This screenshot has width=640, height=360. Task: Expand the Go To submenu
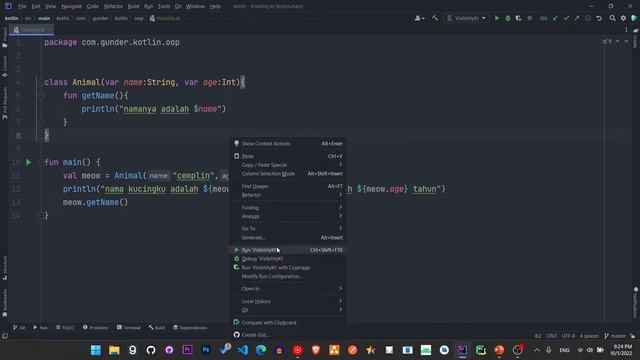[x=288, y=229]
